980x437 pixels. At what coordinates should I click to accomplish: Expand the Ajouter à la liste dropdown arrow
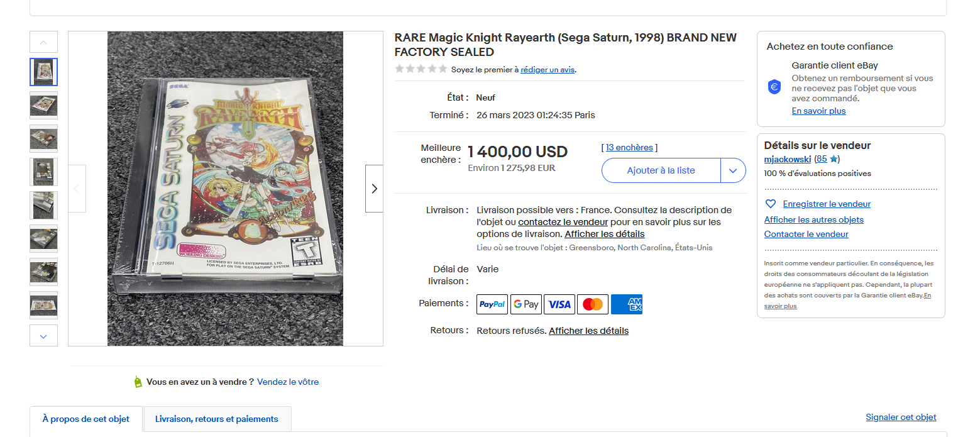tap(733, 170)
